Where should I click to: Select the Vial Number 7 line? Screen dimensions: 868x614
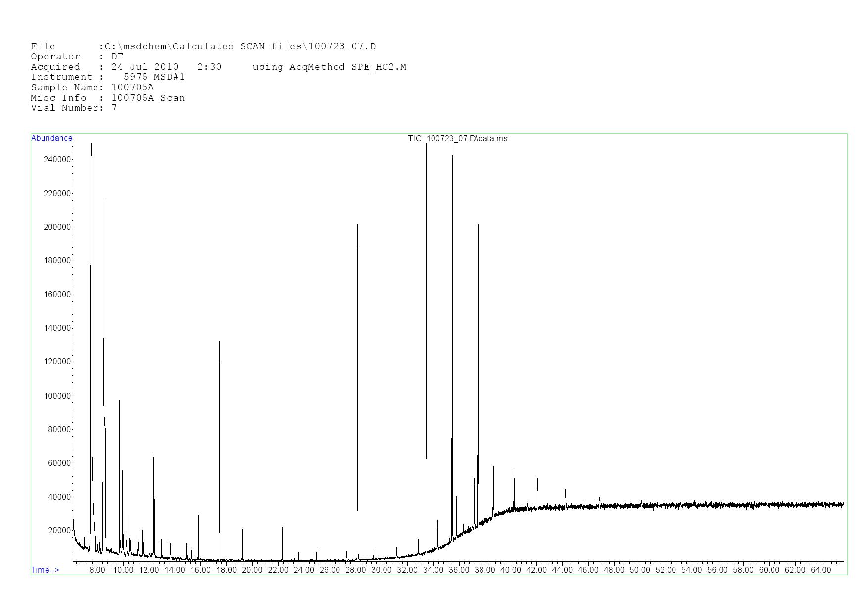[x=74, y=108]
